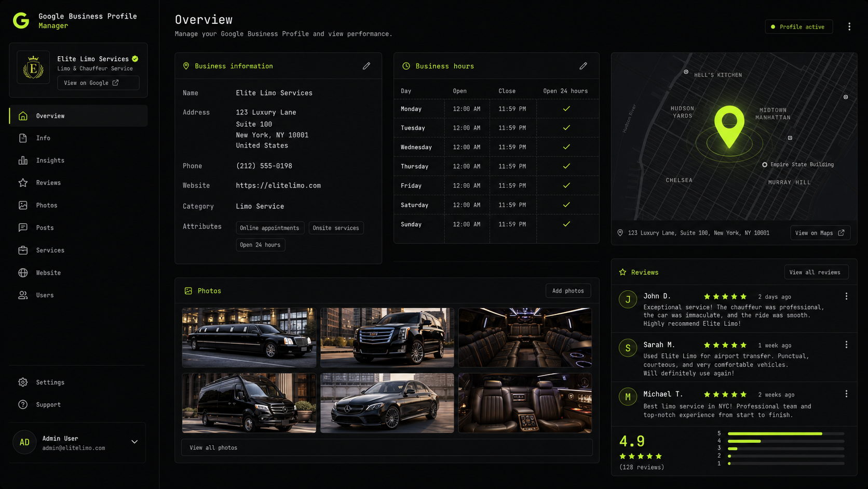Image resolution: width=868 pixels, height=489 pixels.
Task: Click the Services briefcase icon
Action: [x=23, y=250]
